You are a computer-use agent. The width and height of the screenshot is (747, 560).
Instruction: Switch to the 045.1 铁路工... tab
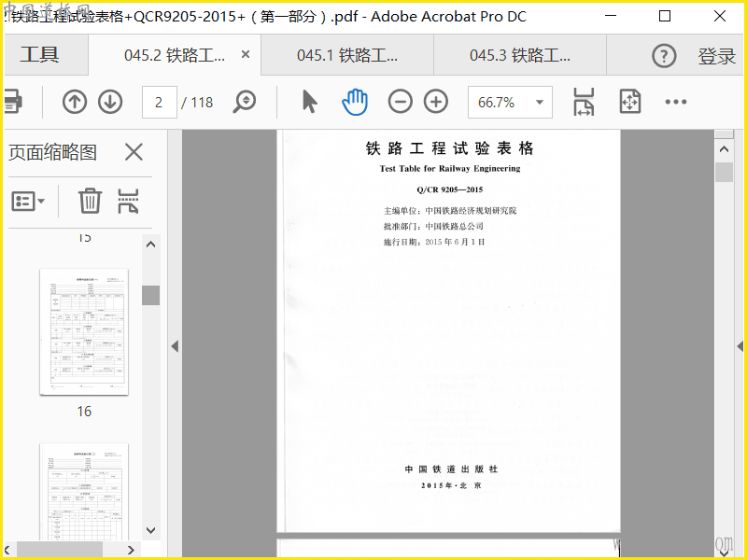click(x=347, y=55)
